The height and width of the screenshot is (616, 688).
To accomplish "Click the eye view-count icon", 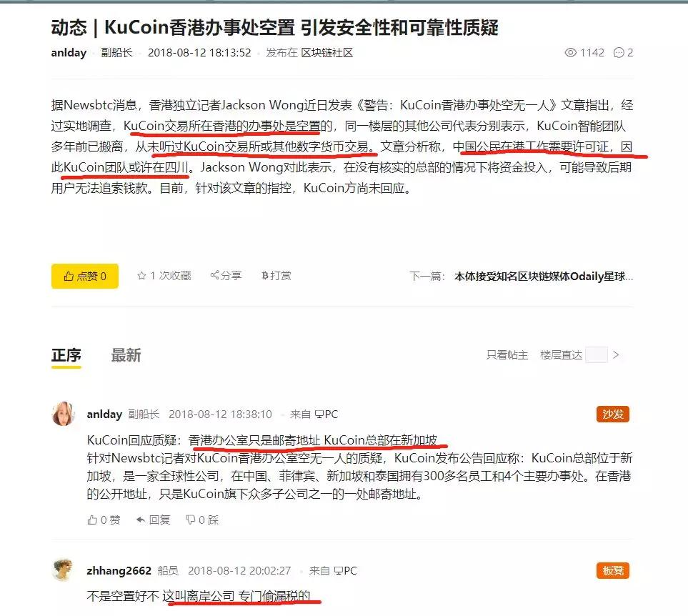I will tap(570, 53).
